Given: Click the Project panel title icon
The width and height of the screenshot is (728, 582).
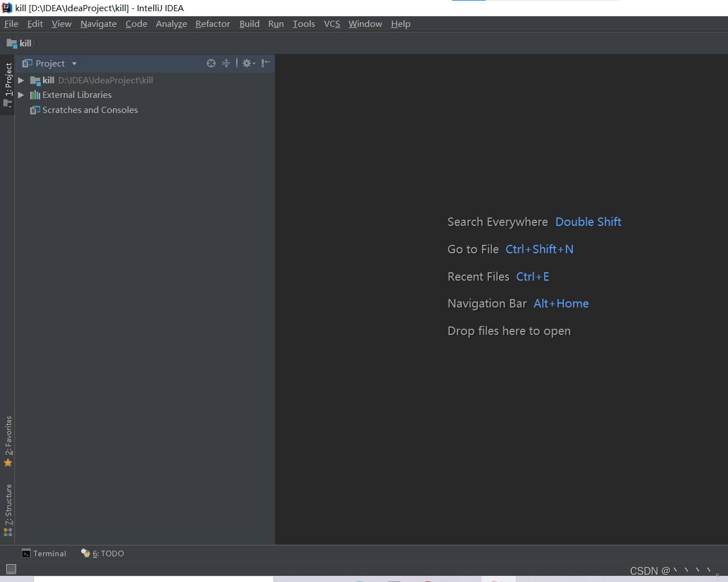Looking at the screenshot, I should click(27, 63).
